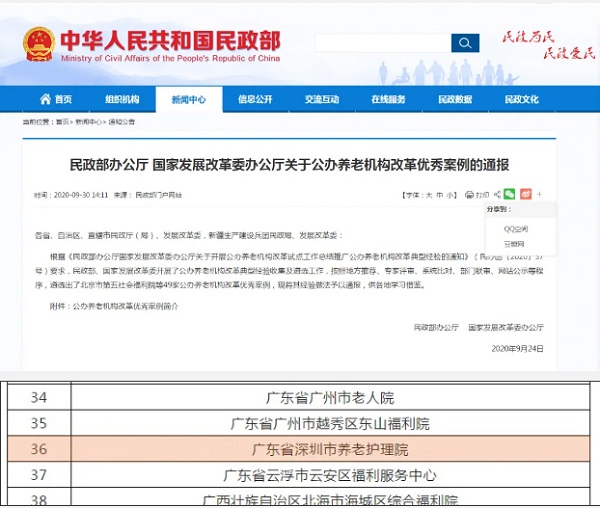
Task: Set font size to 小
Action: point(450,195)
